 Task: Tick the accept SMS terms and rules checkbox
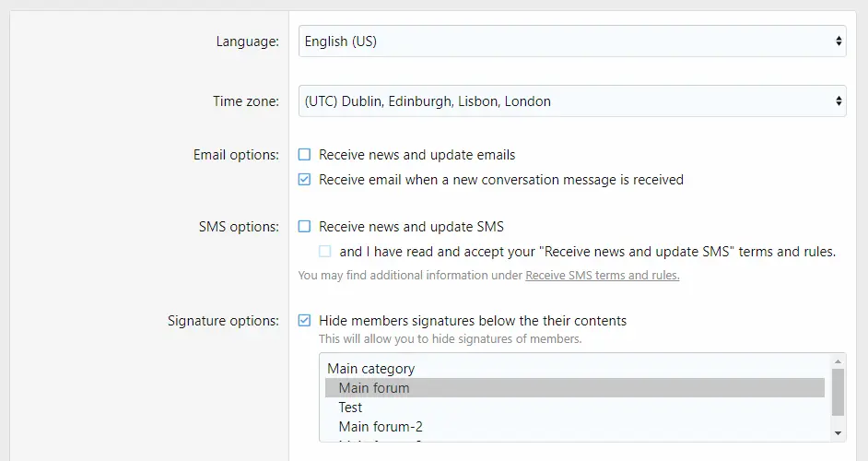pyautogui.click(x=325, y=252)
